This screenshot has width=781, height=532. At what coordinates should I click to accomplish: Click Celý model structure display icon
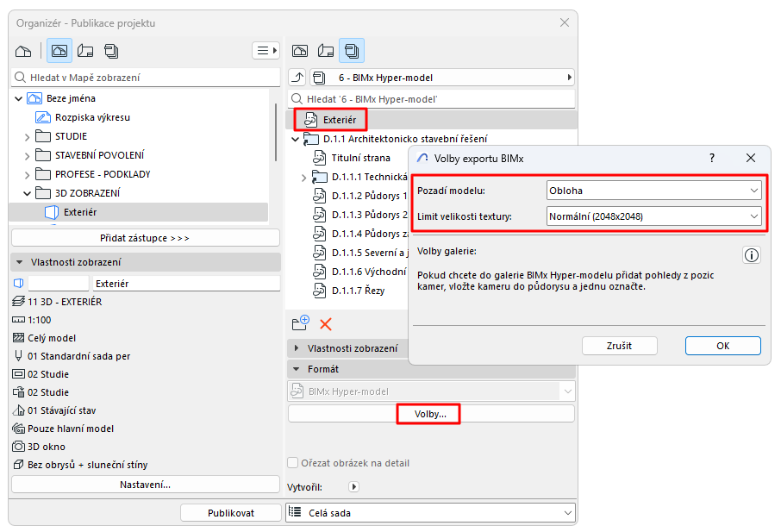click(x=18, y=338)
